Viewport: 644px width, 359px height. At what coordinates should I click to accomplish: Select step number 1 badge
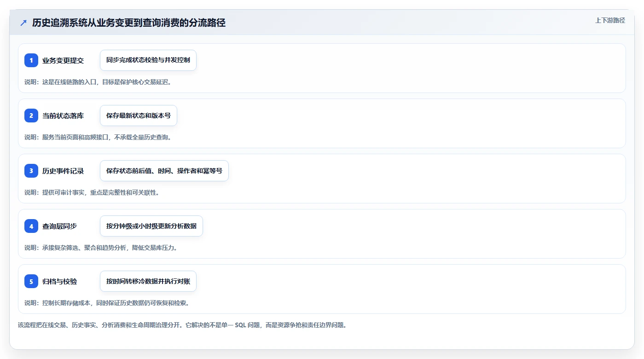click(31, 60)
